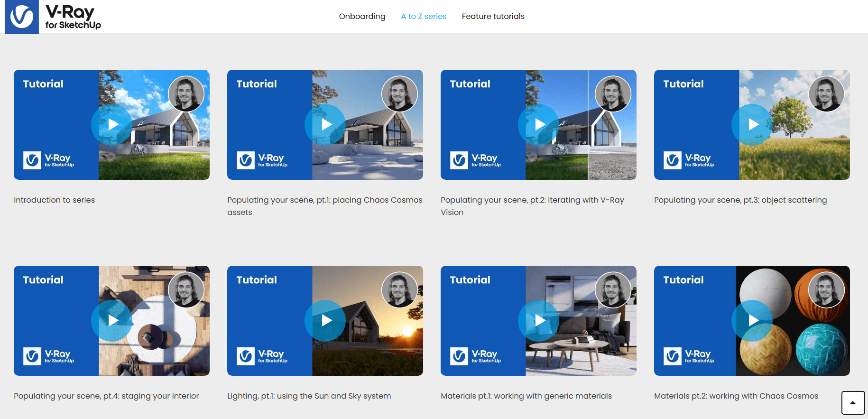Click 'Tutorial' label on Materials pt.2 thumbnail
This screenshot has width=868, height=419.
coord(683,280)
